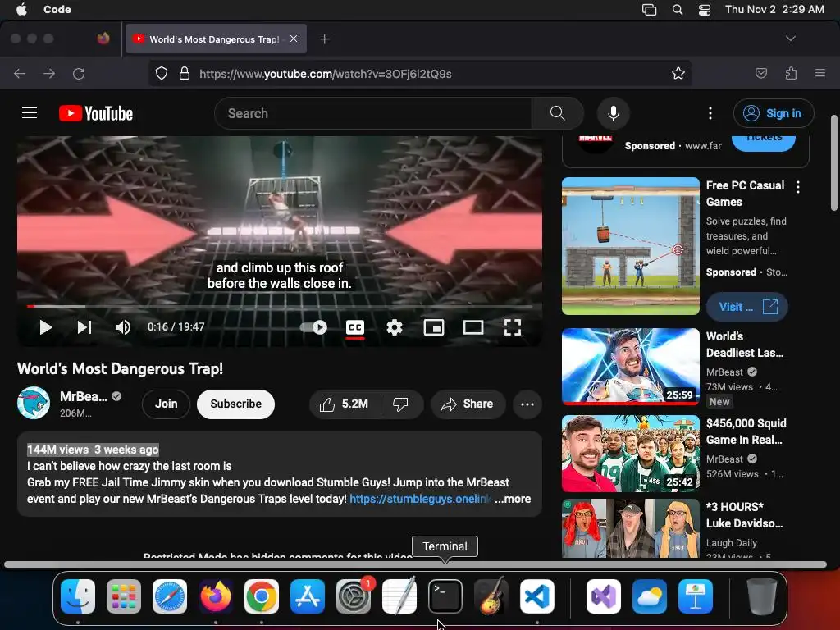Seek on the video progress bar
The image size is (840, 630).
[280, 307]
